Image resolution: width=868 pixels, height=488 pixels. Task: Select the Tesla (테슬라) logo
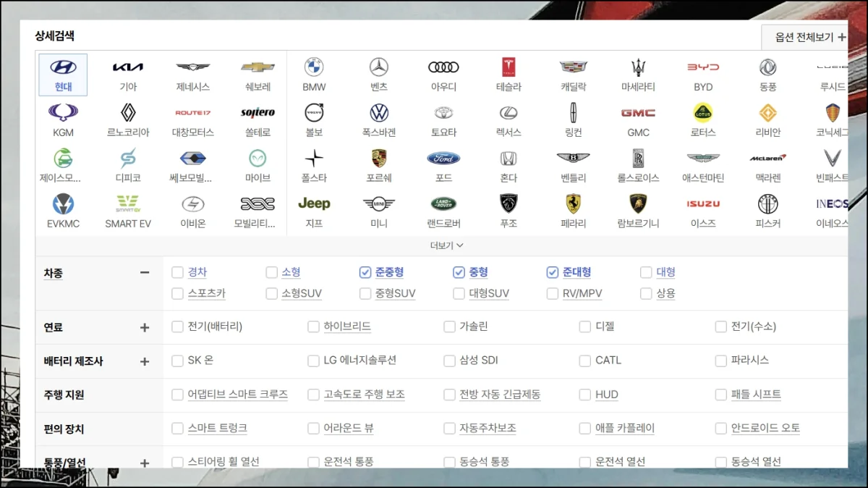[509, 67]
